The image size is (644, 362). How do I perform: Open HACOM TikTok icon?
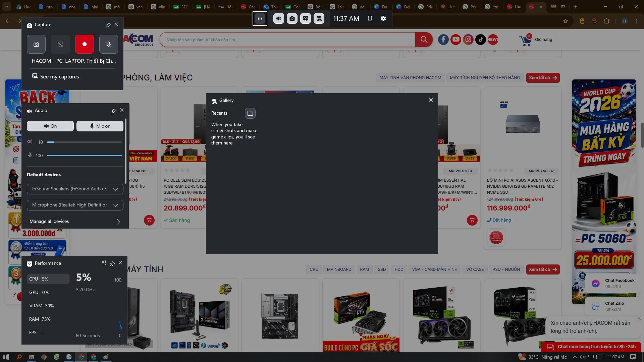[x=481, y=40]
